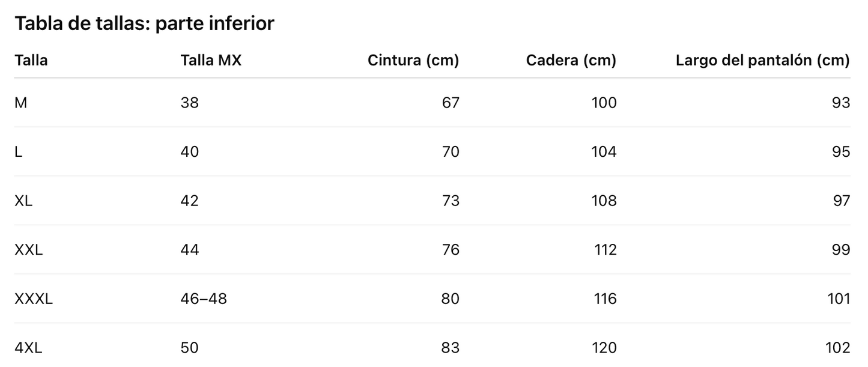Click the XL size label
Viewport: 868px width, 367px height.
tap(23, 201)
